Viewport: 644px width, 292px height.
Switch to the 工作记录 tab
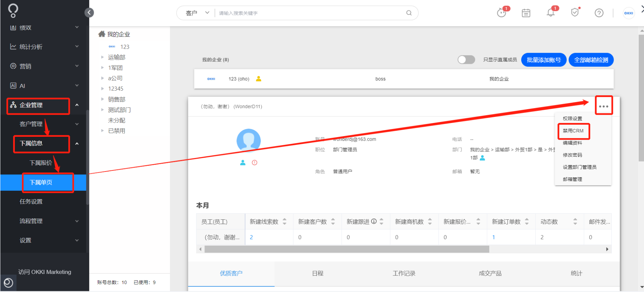click(404, 274)
